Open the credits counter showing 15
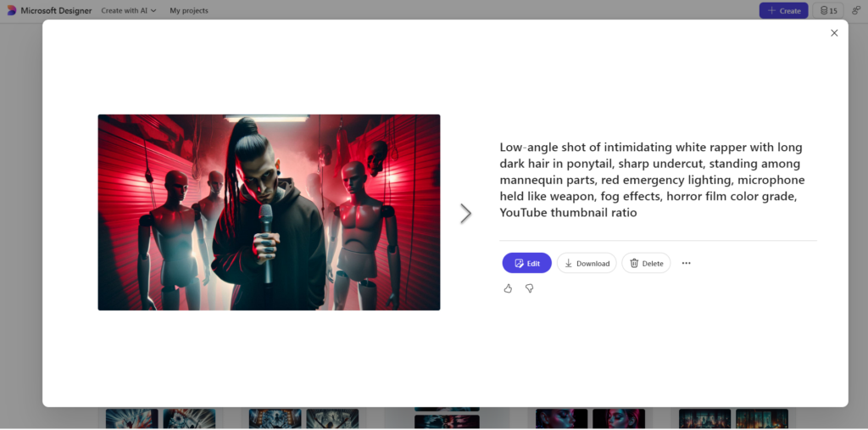The width and height of the screenshot is (868, 430). click(x=828, y=10)
